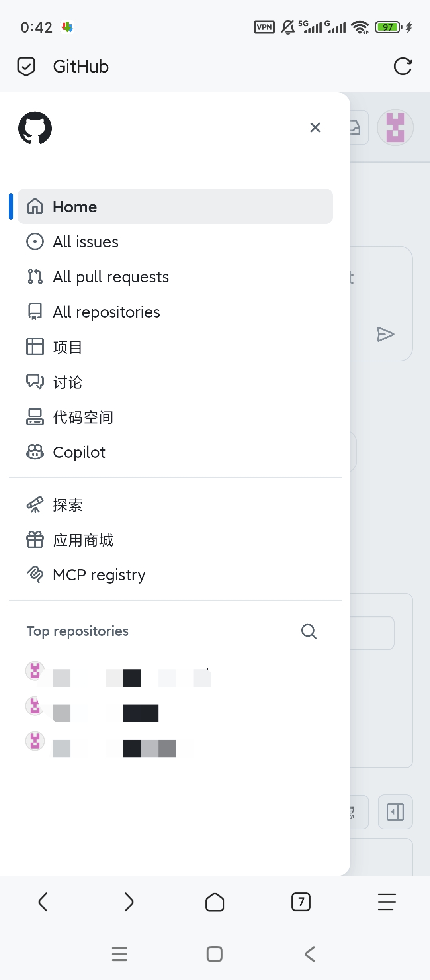Open Copilot from the sidebar

click(x=175, y=452)
